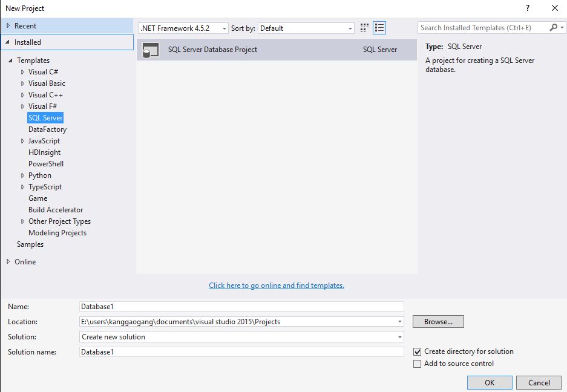This screenshot has width=567, height=392.
Task: Expand the TypeScript node arrow
Action: pos(22,187)
